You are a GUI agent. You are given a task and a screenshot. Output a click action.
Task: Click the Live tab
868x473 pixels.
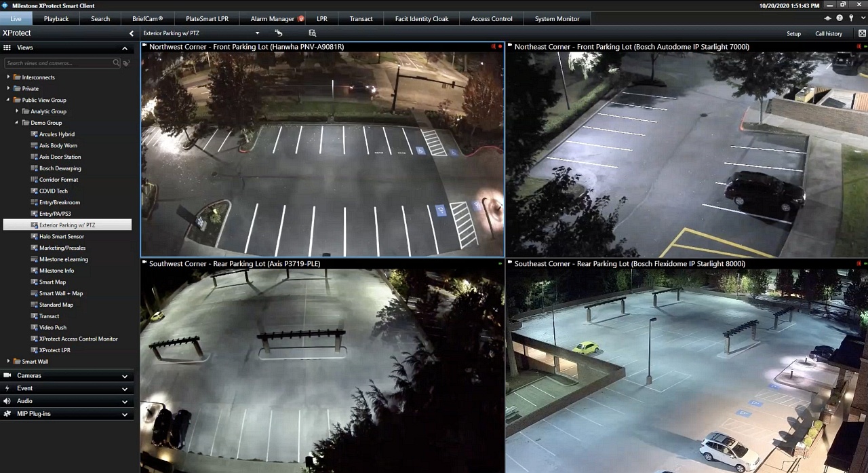coord(16,18)
